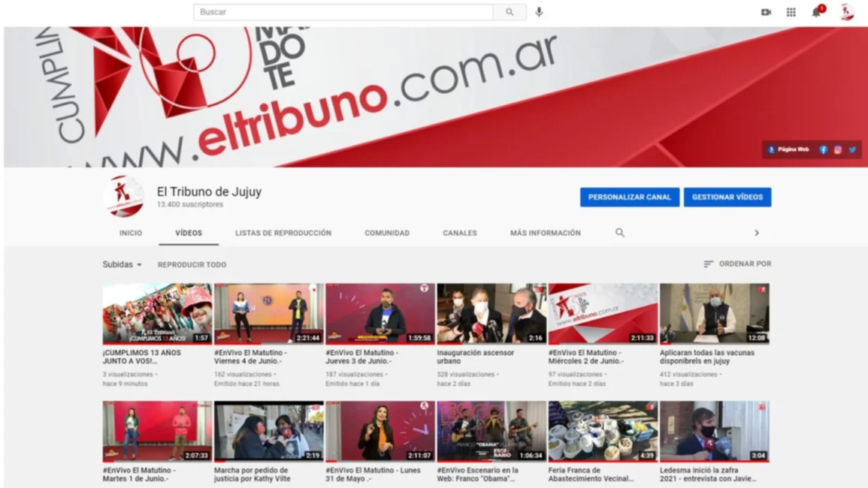Open Matutino Miércoles 2 de Junio thumbnail

[603, 314]
